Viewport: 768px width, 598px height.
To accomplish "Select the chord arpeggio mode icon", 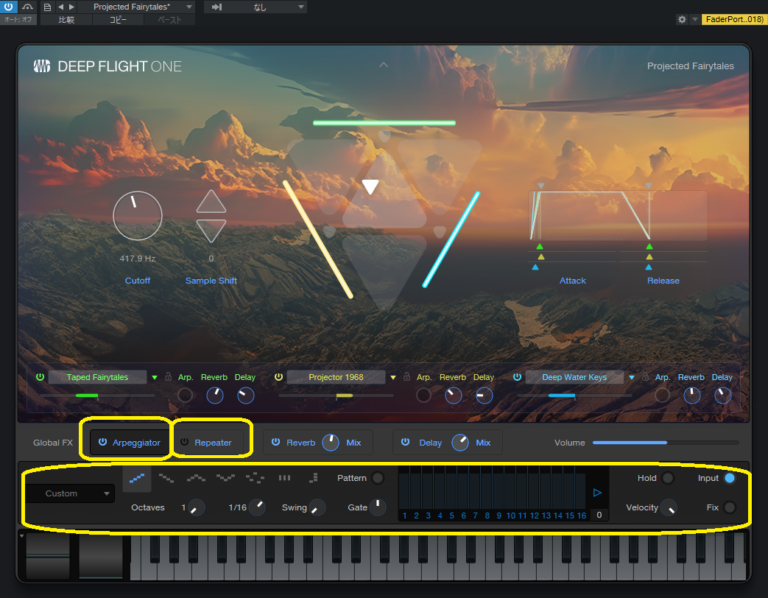I will click(284, 479).
